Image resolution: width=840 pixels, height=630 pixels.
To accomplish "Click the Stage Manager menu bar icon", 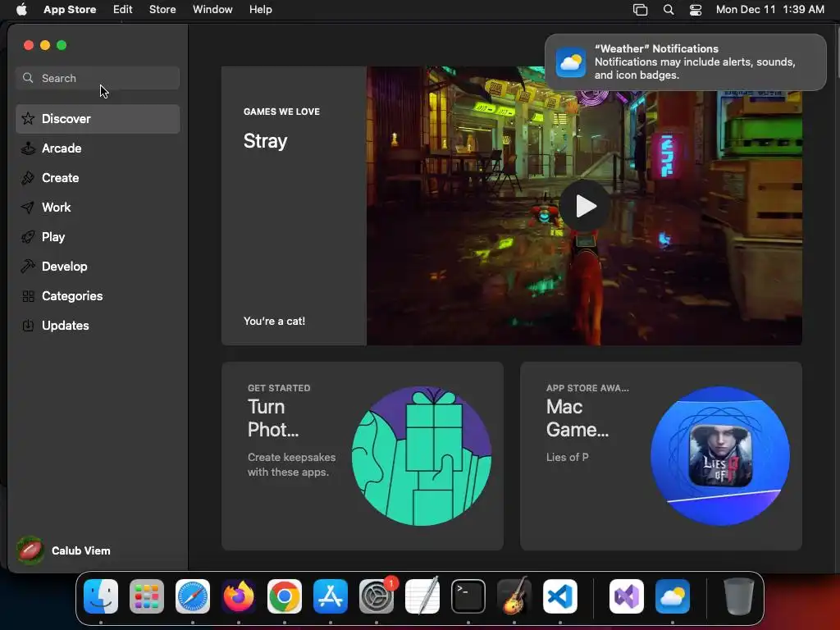I will tap(640, 10).
